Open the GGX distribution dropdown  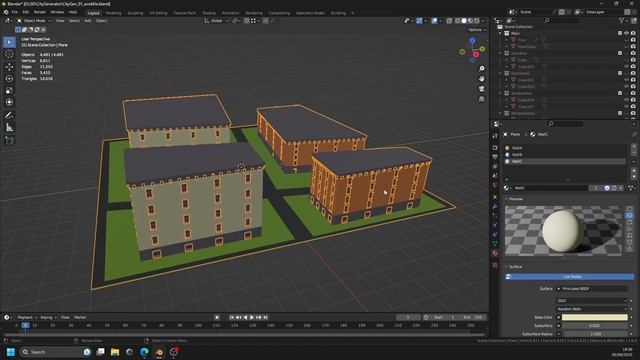[x=592, y=300]
